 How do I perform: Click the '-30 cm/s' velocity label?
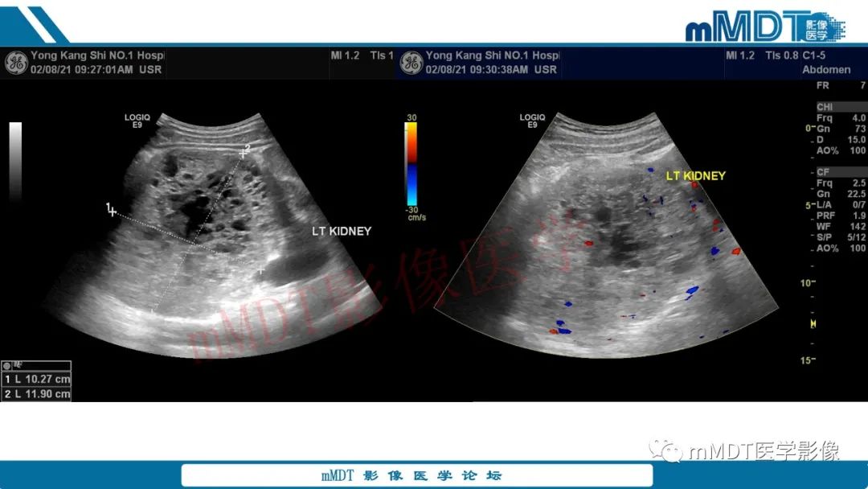pos(416,214)
